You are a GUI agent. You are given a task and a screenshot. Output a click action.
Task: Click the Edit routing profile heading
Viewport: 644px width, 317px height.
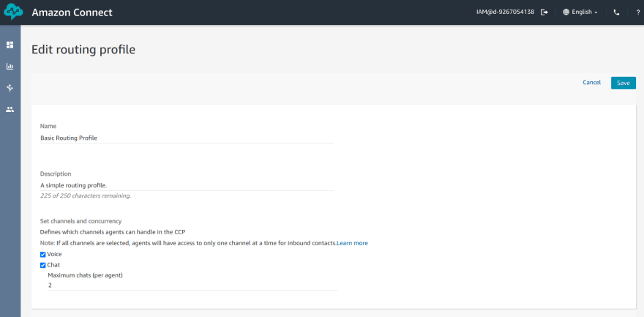click(83, 50)
